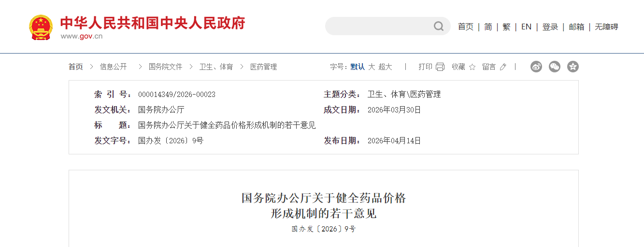Screen dimensions: 644x247
Task: Switch site language to EN
Action: 526,27
